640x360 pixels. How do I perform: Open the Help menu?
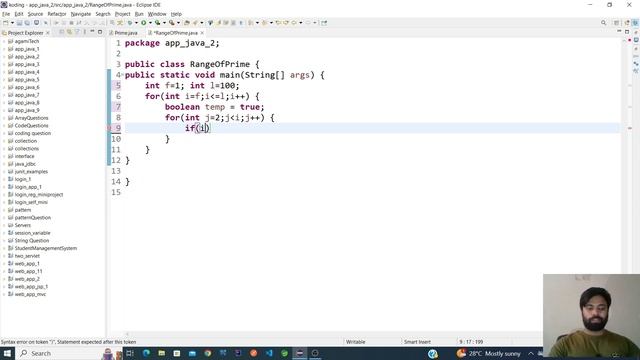point(176,14)
